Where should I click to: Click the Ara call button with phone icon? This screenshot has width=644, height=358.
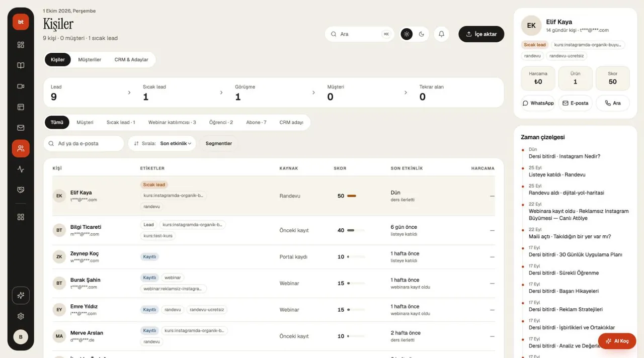coord(613,103)
